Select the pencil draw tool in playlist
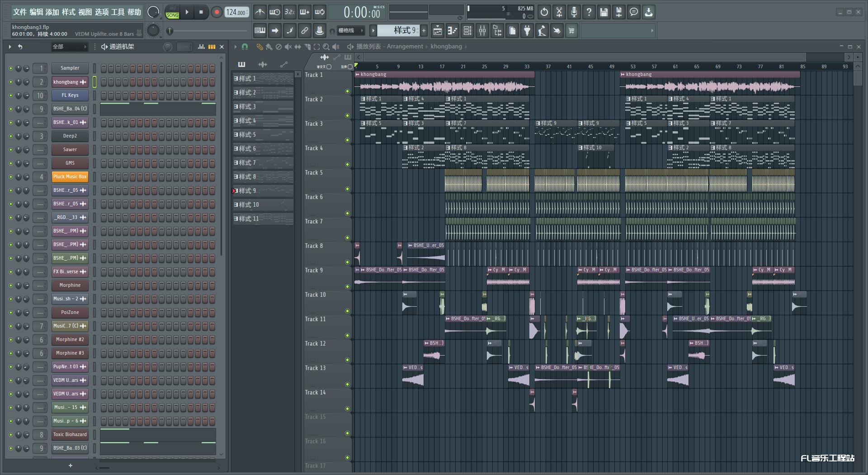This screenshot has width=868, height=475. (259, 47)
